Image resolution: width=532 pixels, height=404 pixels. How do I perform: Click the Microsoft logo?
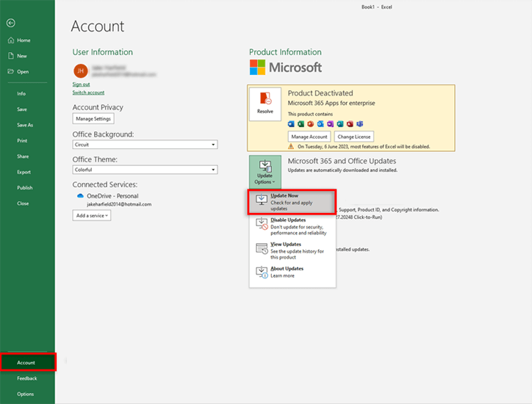(x=285, y=68)
